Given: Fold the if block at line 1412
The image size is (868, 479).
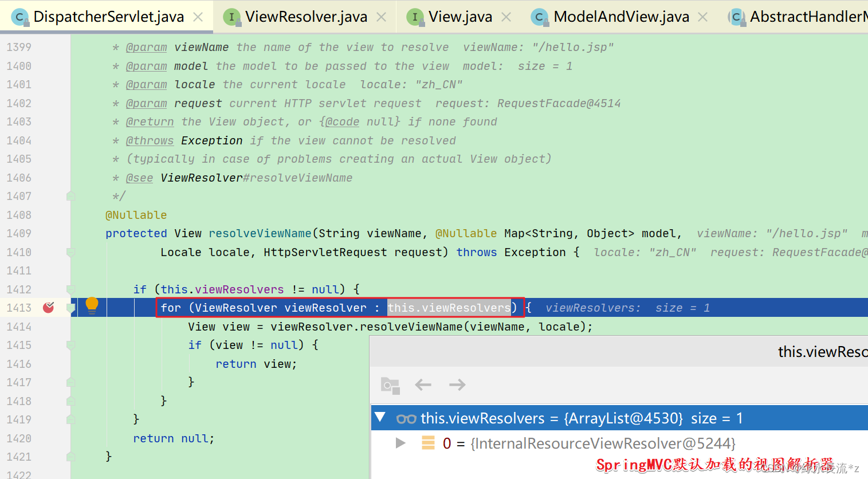Looking at the screenshot, I should [x=70, y=289].
